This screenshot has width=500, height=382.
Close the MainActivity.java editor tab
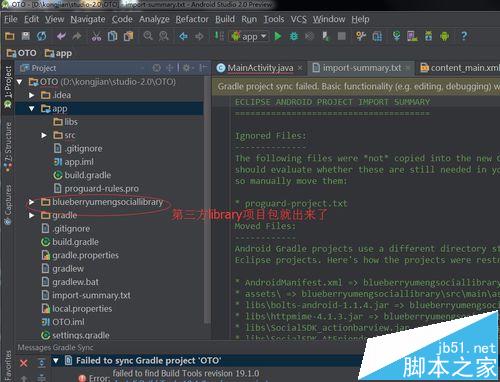coord(300,68)
